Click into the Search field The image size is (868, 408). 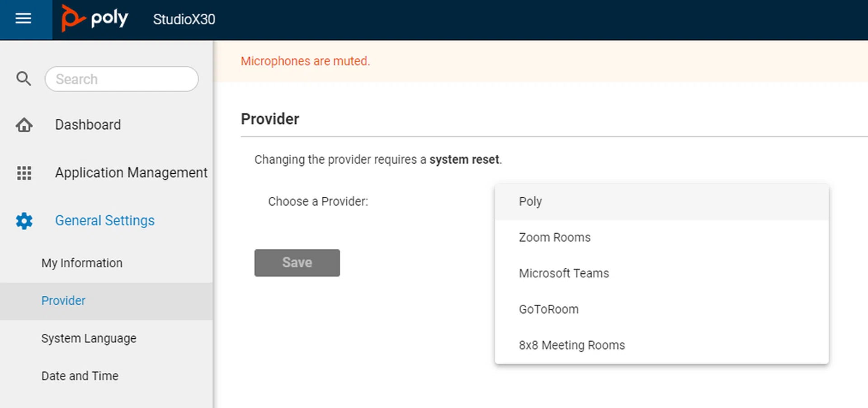pyautogui.click(x=121, y=79)
